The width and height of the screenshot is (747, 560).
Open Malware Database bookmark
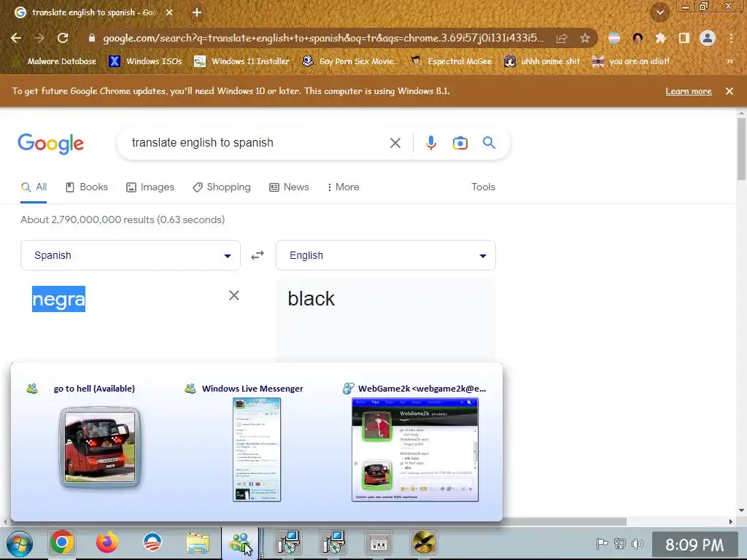pyautogui.click(x=55, y=61)
